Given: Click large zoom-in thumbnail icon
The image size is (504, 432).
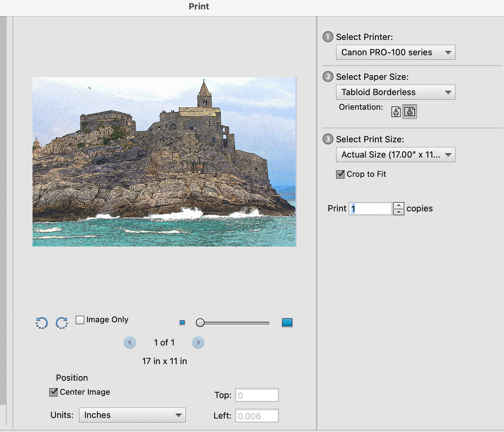Looking at the screenshot, I should [287, 322].
